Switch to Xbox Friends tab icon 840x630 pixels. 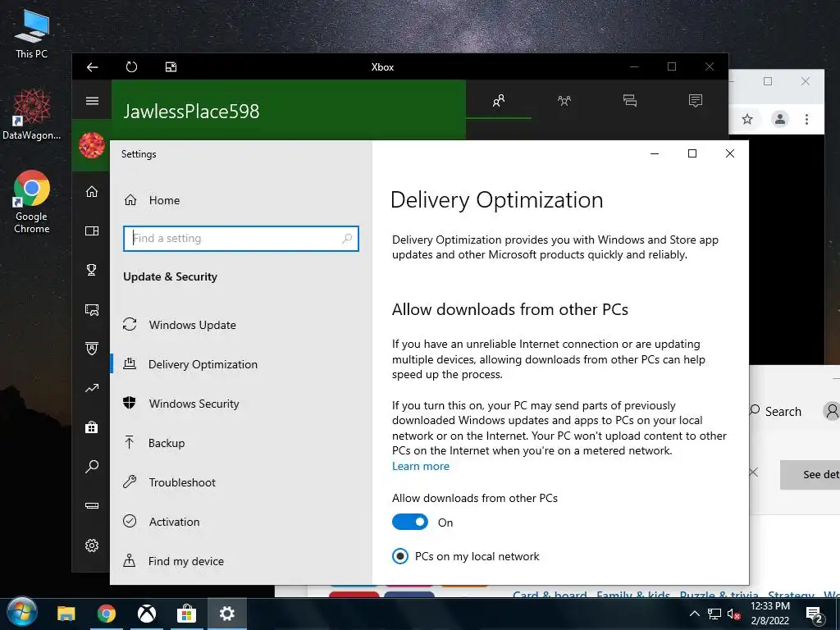tap(499, 101)
